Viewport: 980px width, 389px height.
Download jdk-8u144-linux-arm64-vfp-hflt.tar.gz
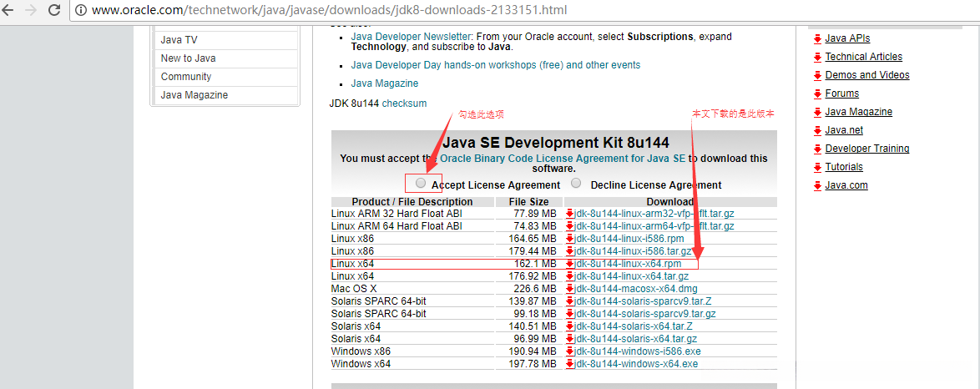tap(654, 226)
